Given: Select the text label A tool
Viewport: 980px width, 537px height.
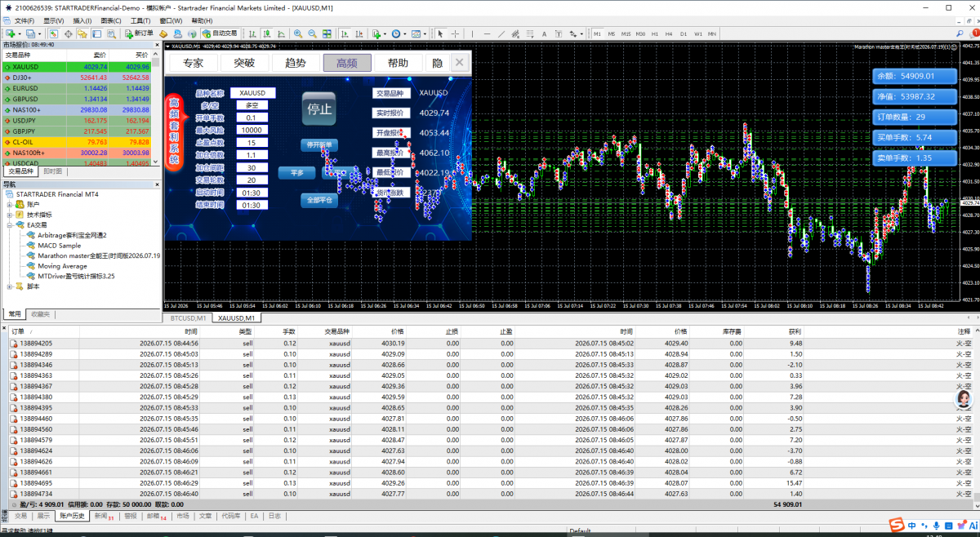Looking at the screenshot, I should point(544,33).
